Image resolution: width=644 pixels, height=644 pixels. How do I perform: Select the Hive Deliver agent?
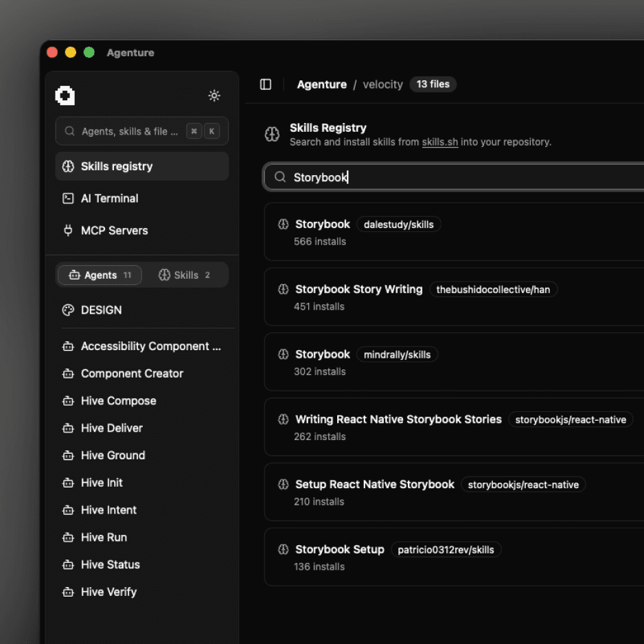141,428
